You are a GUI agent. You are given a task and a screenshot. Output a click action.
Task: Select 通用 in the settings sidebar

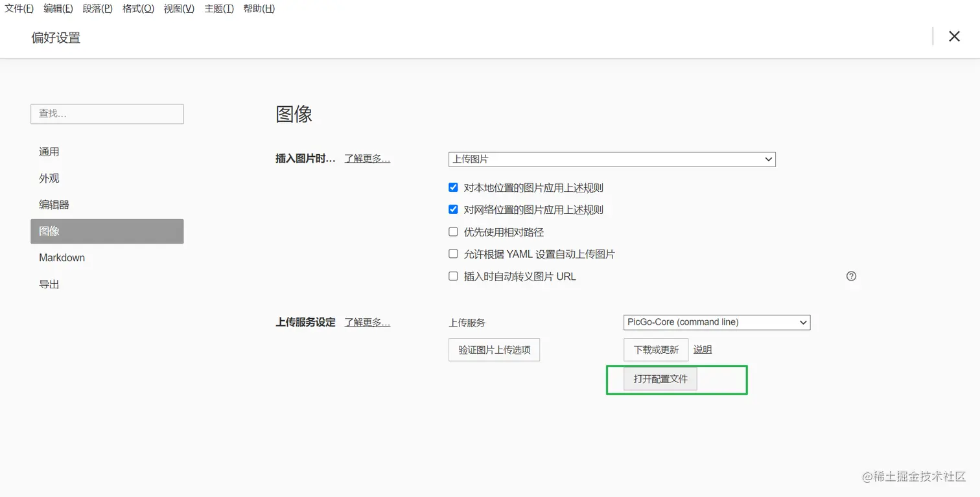coord(107,152)
